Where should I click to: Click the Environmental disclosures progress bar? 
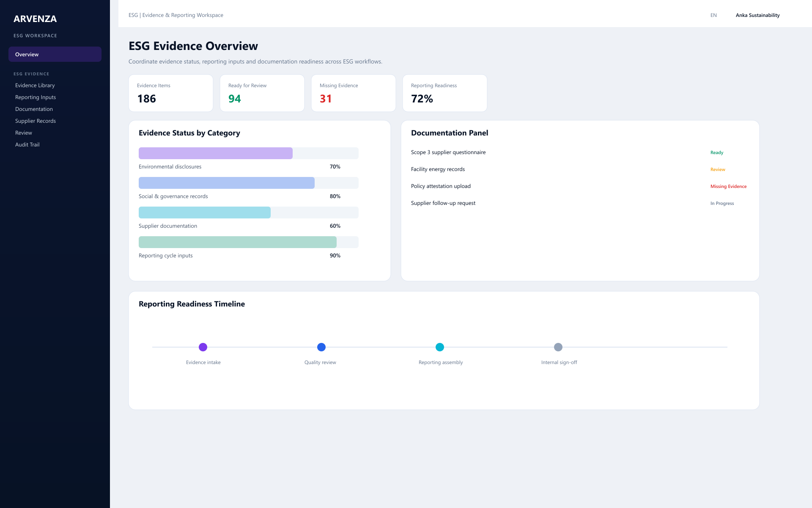[x=249, y=153]
